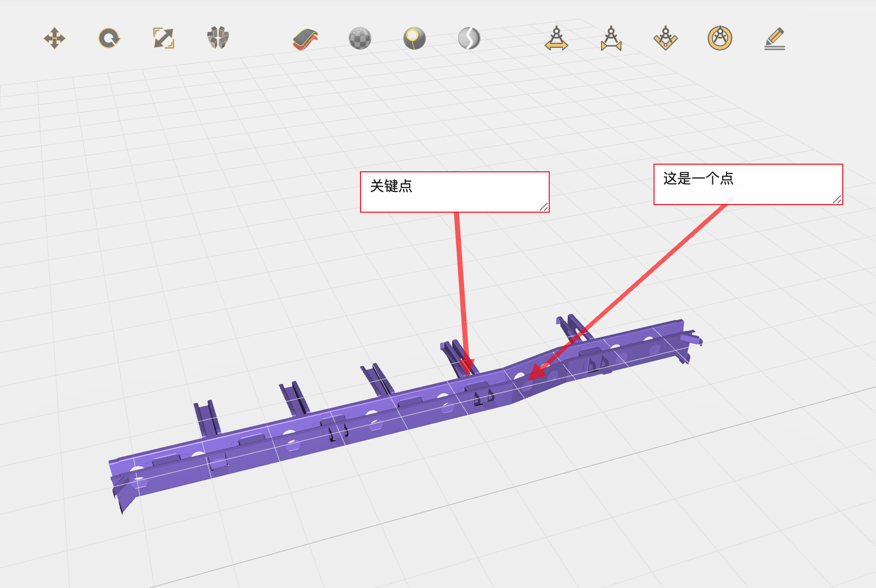Open the layered surface material icon

305,39
